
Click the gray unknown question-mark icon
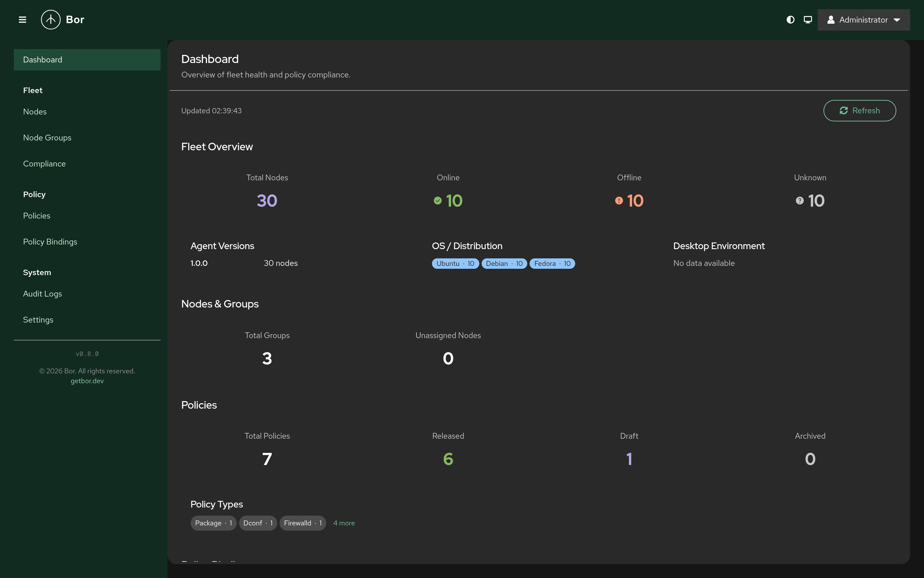pyautogui.click(x=800, y=201)
